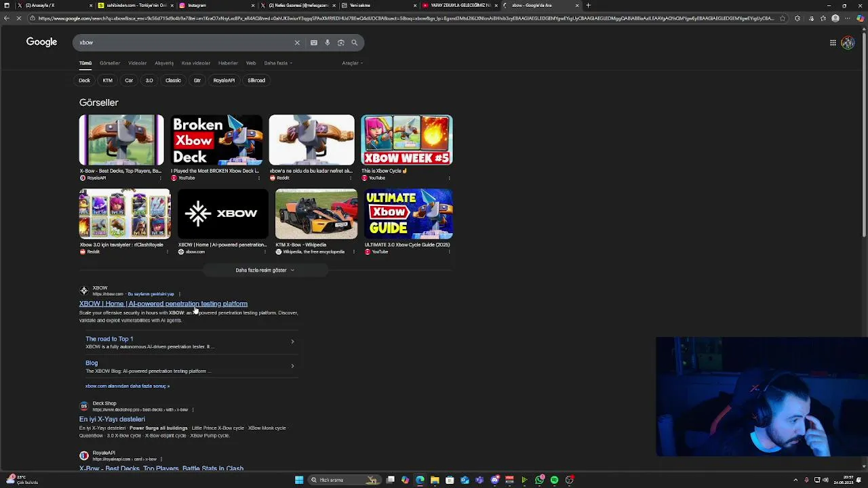Reload the page from the browser toolbar
Screen dimensions: 868x488
[19, 18]
